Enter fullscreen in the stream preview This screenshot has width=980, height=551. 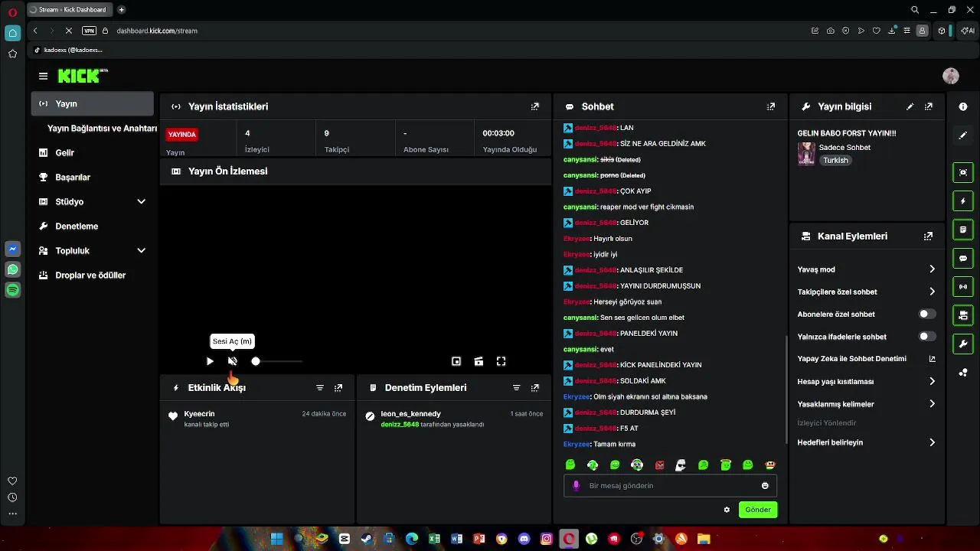point(501,361)
